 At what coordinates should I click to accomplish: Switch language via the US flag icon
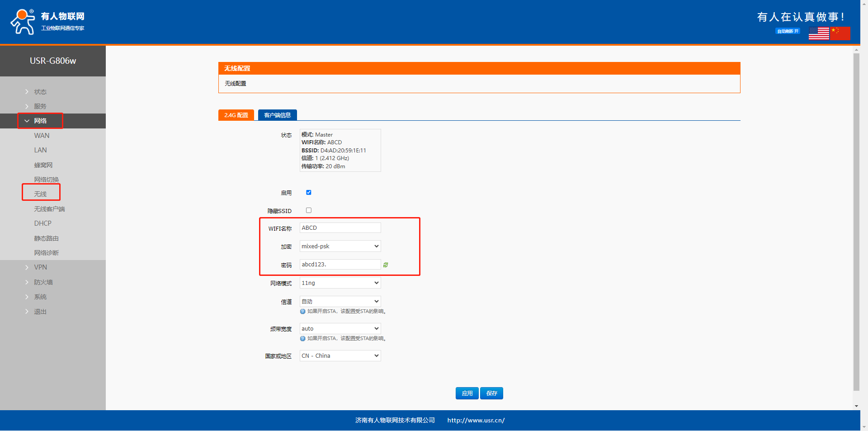pyautogui.click(x=818, y=33)
